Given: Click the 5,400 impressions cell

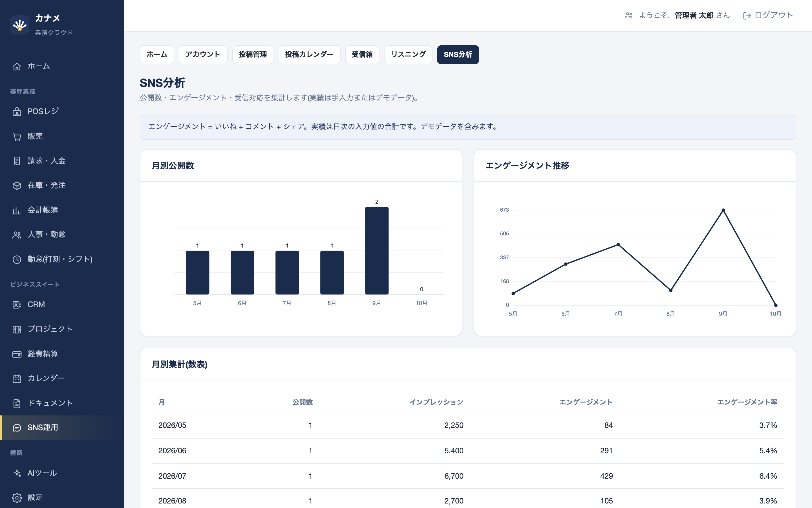Looking at the screenshot, I should 454,450.
